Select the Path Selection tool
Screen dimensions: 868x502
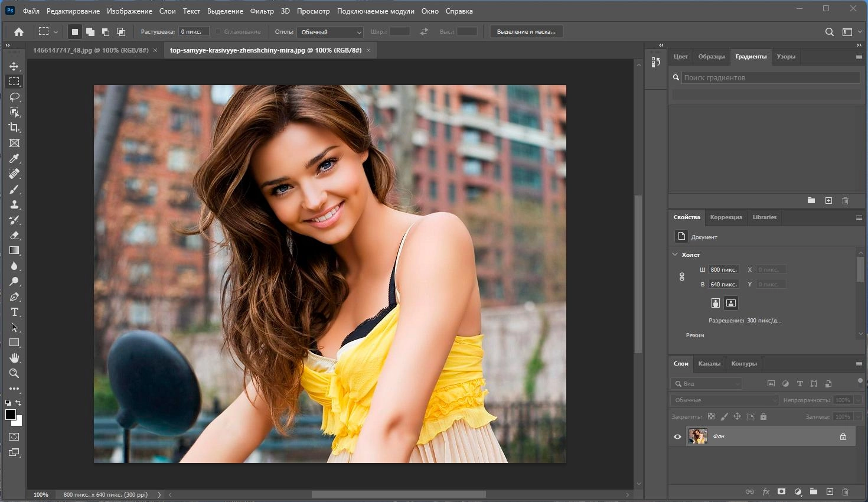14,327
